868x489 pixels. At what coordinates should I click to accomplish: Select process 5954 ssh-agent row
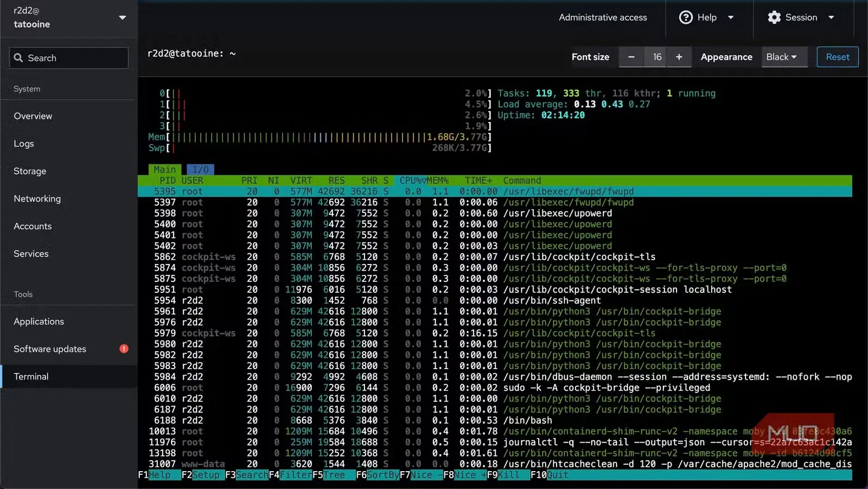(x=495, y=300)
